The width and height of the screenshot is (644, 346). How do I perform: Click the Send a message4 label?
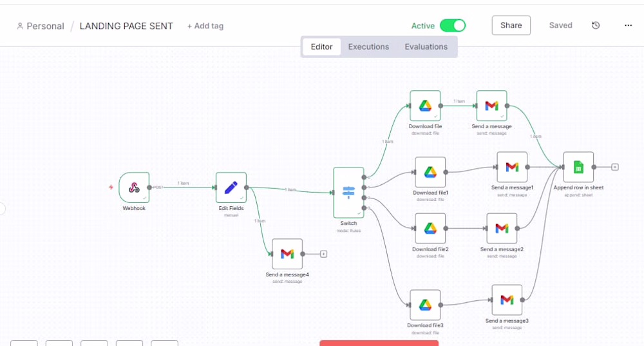point(287,274)
